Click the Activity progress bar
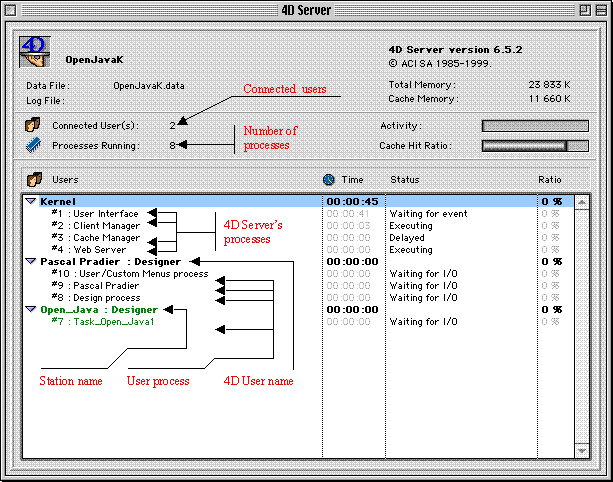Screen dimensions: 613x482 point(538,126)
